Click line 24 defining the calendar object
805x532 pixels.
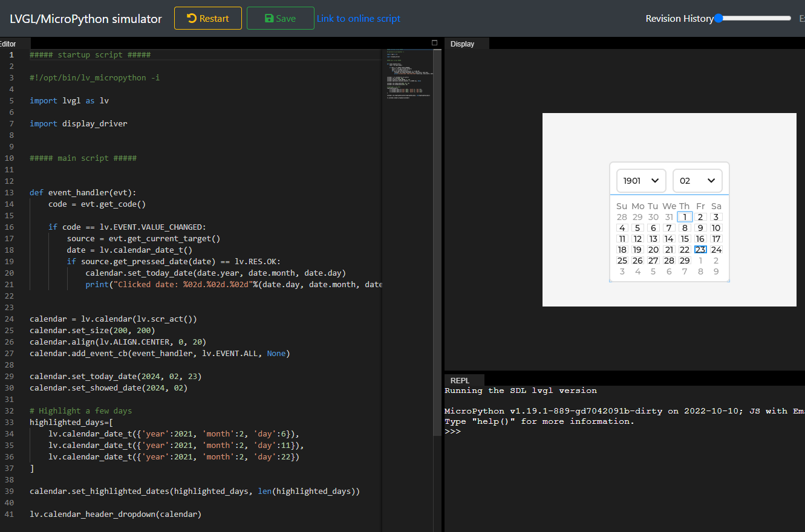pos(112,319)
